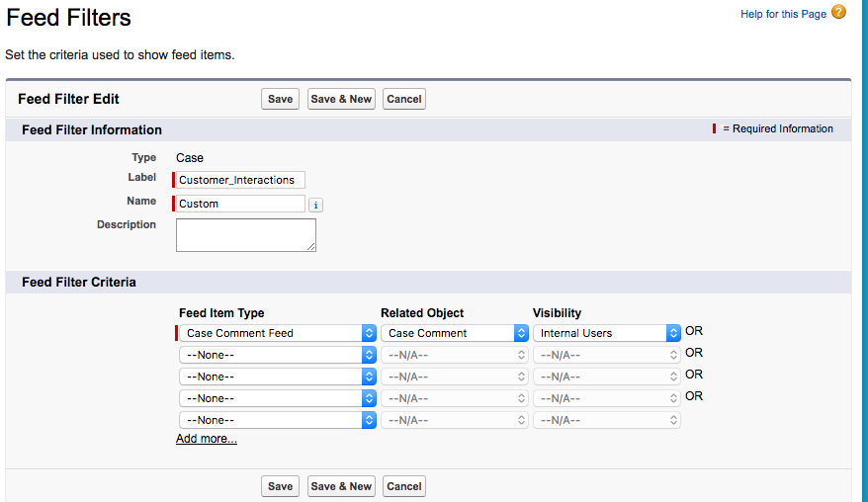Open the Internal Users visibility dropdown
Viewport: 868px width, 502px height.
[607, 333]
